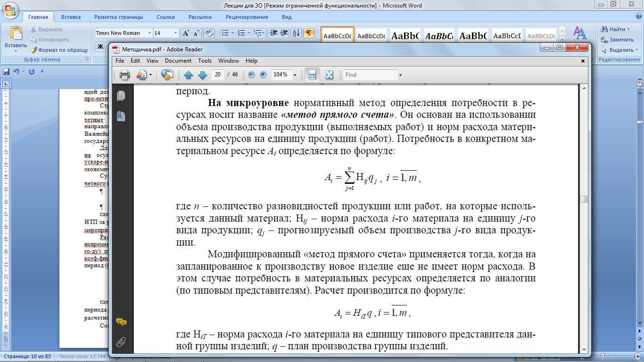The height and width of the screenshot is (362, 644).
Task: Open the Comments panel icon in Reader sidebar
Action: tap(121, 322)
